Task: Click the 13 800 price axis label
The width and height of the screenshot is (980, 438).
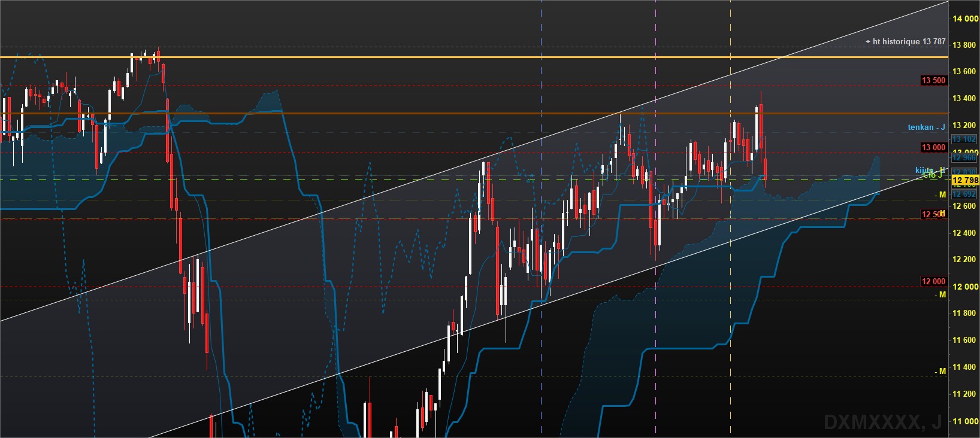Action: (x=964, y=45)
